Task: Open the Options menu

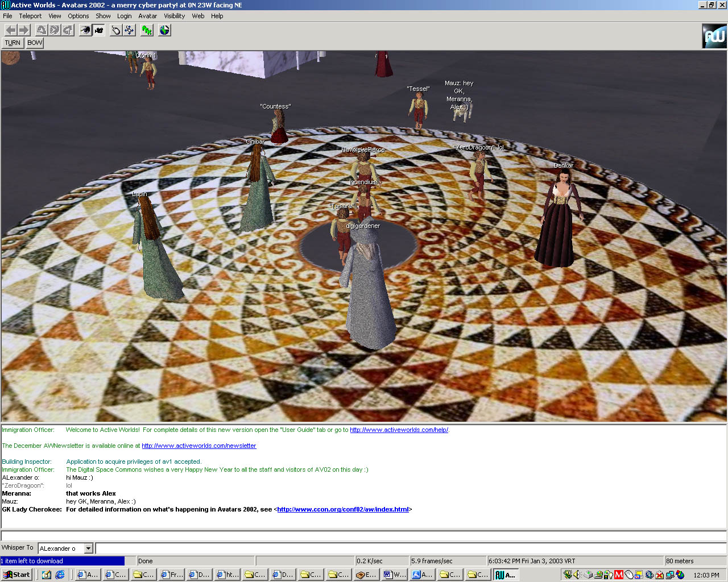Action: [78, 16]
